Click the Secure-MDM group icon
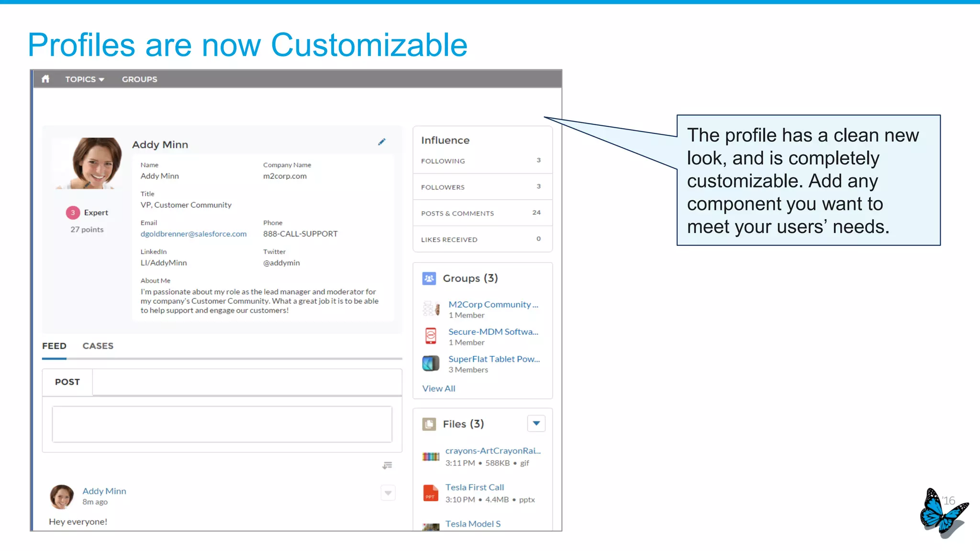The image size is (980, 551). point(431,336)
